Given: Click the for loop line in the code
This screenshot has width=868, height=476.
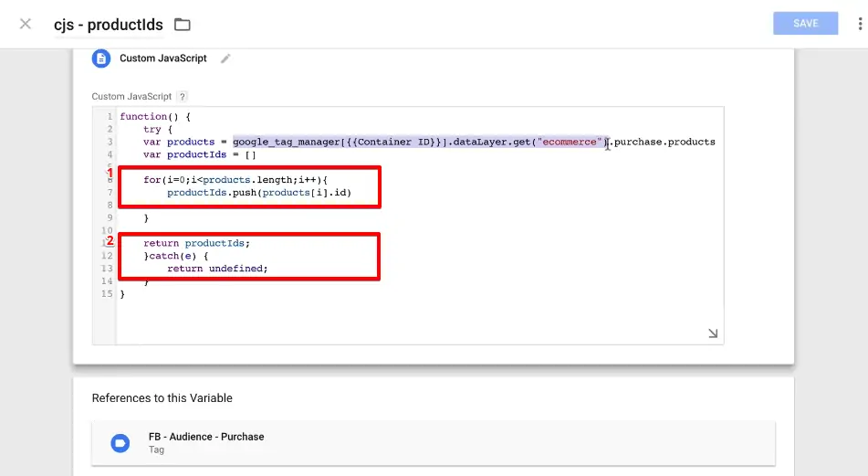Looking at the screenshot, I should coord(235,180).
